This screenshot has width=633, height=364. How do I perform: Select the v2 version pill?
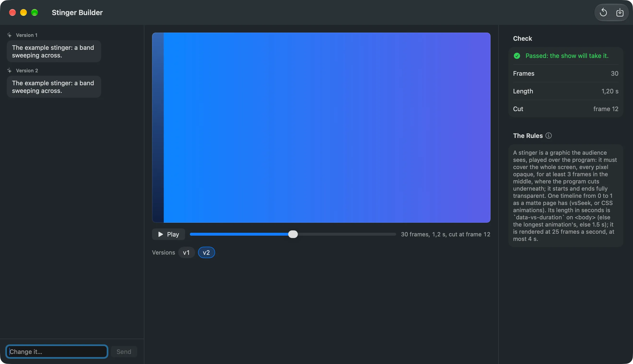click(x=206, y=252)
